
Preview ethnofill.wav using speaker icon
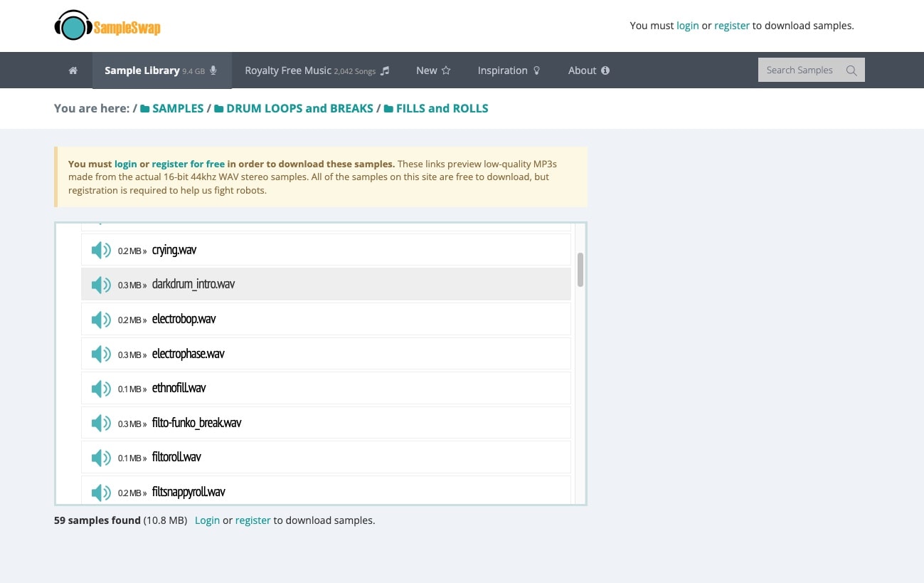(101, 389)
